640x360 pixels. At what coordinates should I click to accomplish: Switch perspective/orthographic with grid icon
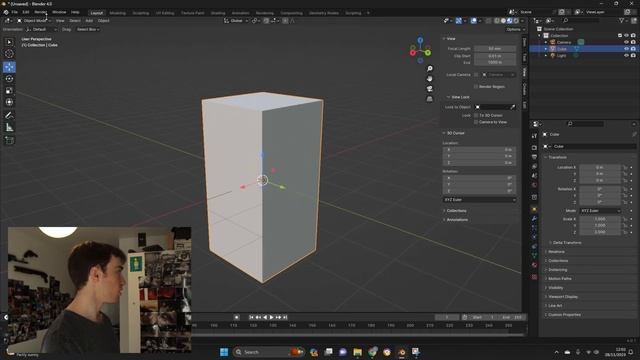pos(429,99)
